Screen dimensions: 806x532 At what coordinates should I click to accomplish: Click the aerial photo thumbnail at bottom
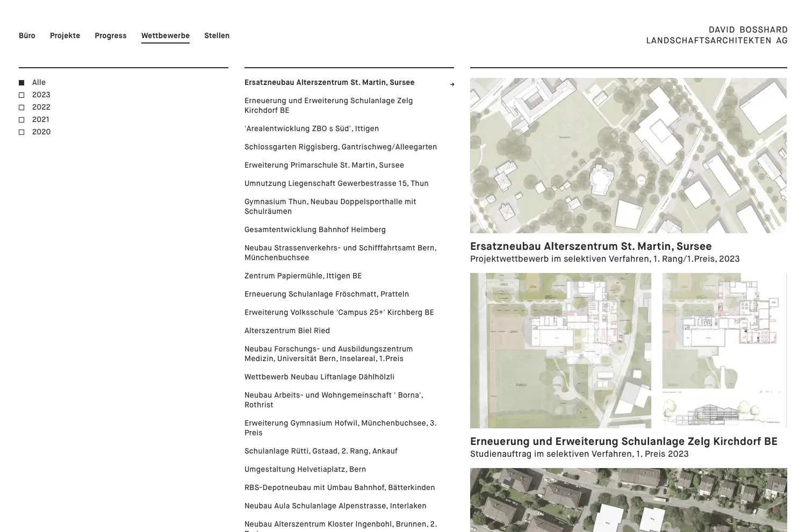click(x=628, y=500)
